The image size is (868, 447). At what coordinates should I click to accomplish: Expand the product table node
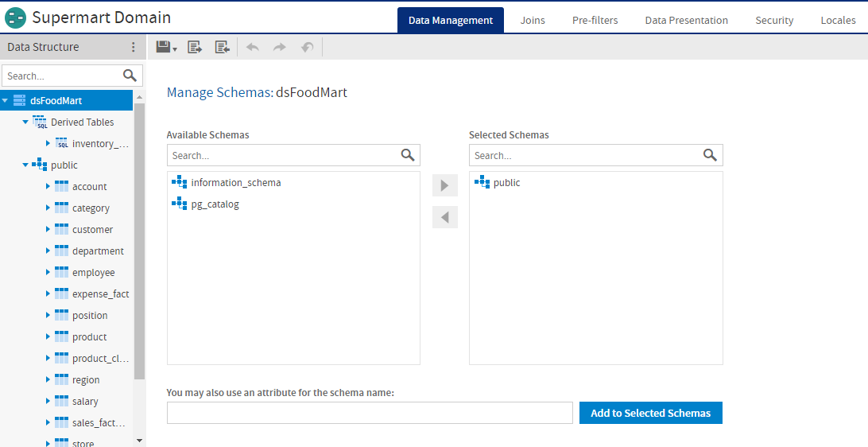tap(48, 336)
